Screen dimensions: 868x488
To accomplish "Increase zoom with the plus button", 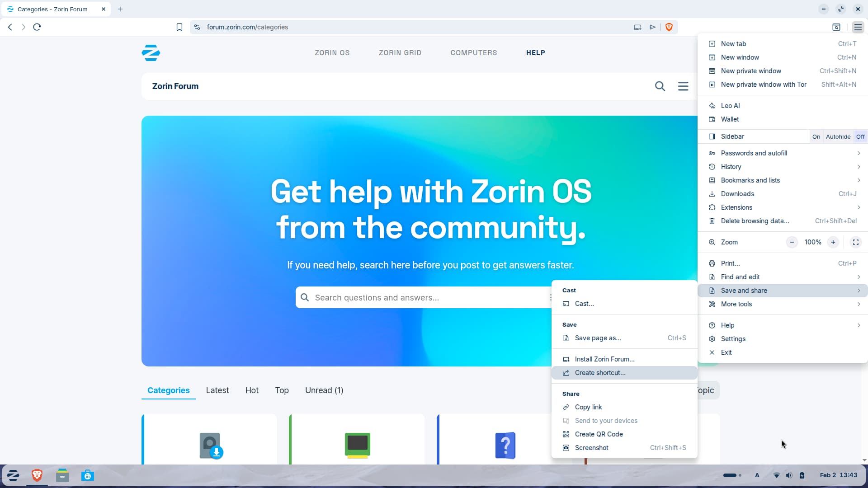I will [833, 242].
